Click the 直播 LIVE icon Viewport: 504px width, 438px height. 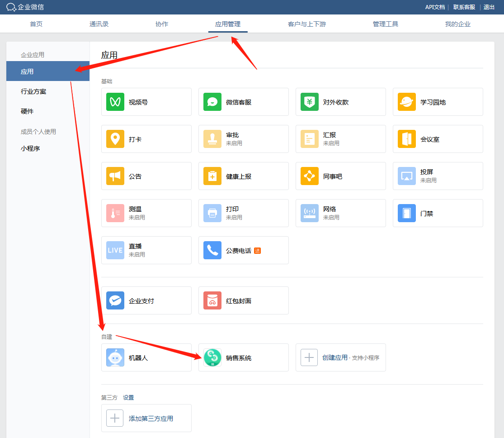pos(115,250)
